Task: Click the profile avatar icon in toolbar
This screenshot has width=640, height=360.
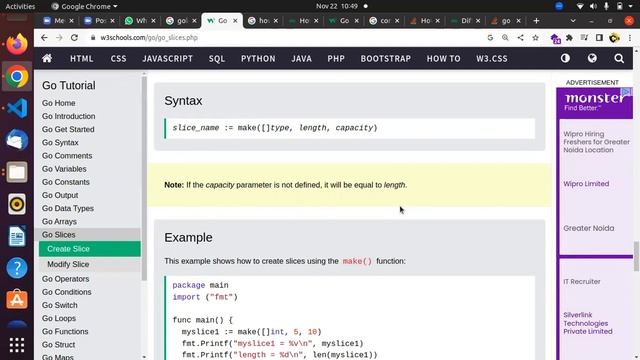Action: [614, 38]
